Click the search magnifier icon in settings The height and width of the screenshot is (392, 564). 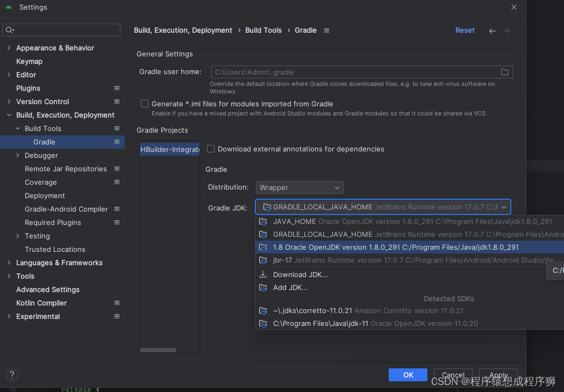pos(10,30)
